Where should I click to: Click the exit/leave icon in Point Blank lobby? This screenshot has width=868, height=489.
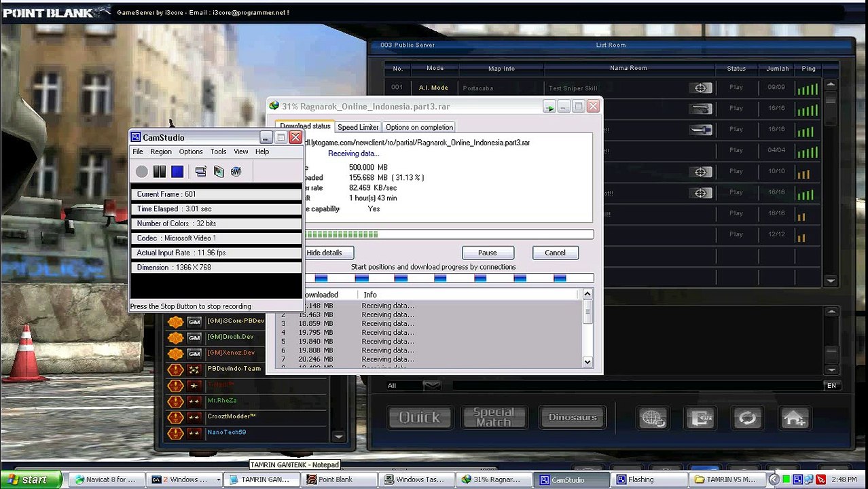tap(700, 418)
